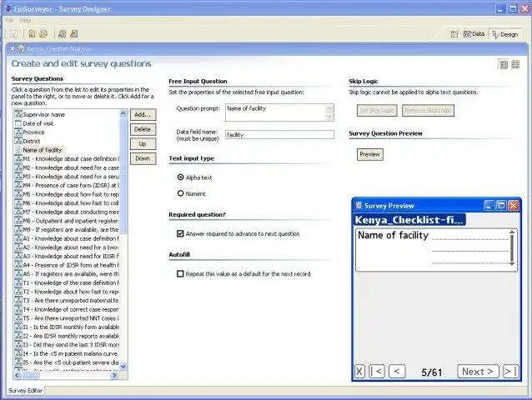The image size is (532, 400).
Task: Open the Help menu
Action: click(25, 20)
